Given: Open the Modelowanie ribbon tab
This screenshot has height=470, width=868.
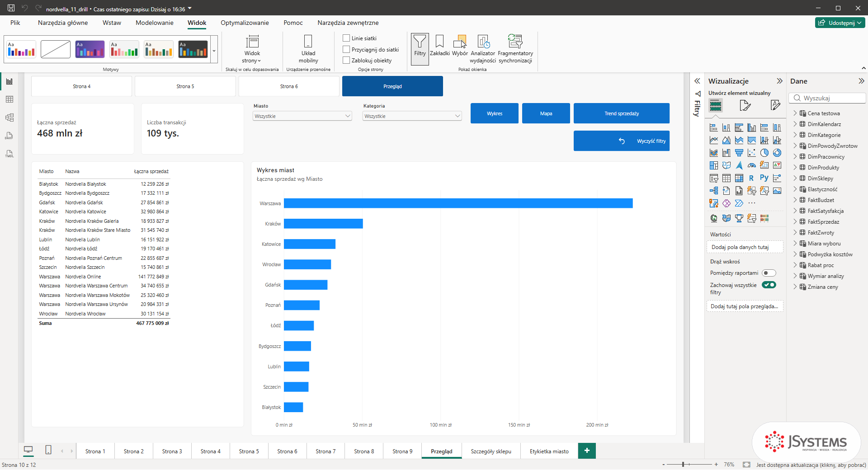Looking at the screenshot, I should click(154, 23).
